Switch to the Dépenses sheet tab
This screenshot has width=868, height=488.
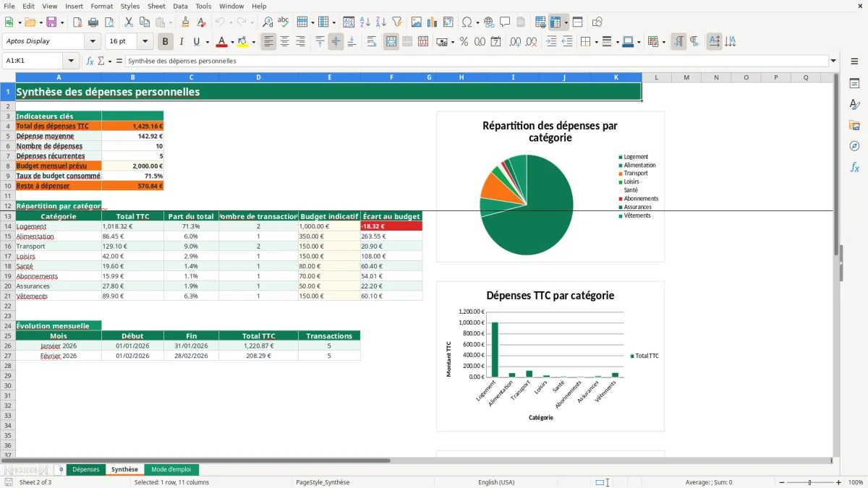point(86,469)
